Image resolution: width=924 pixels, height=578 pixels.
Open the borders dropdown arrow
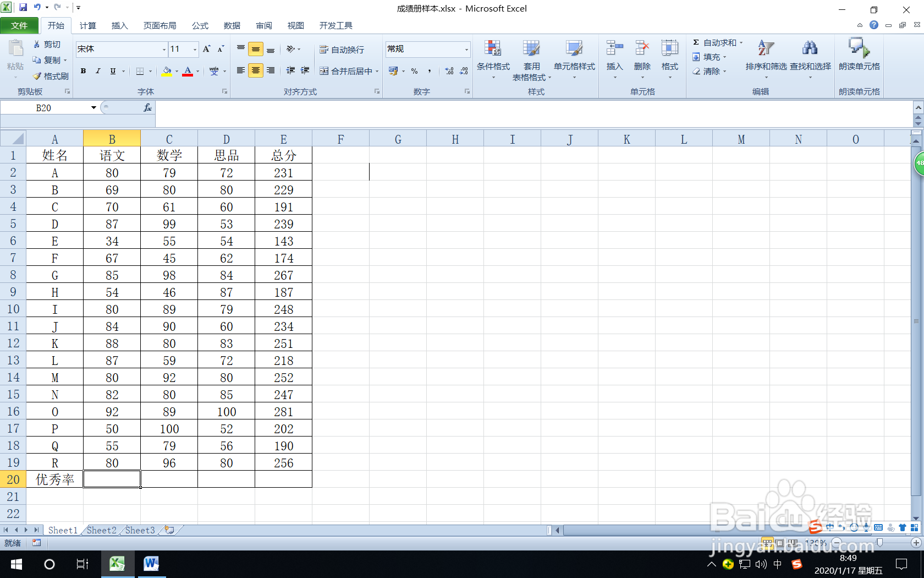(150, 71)
